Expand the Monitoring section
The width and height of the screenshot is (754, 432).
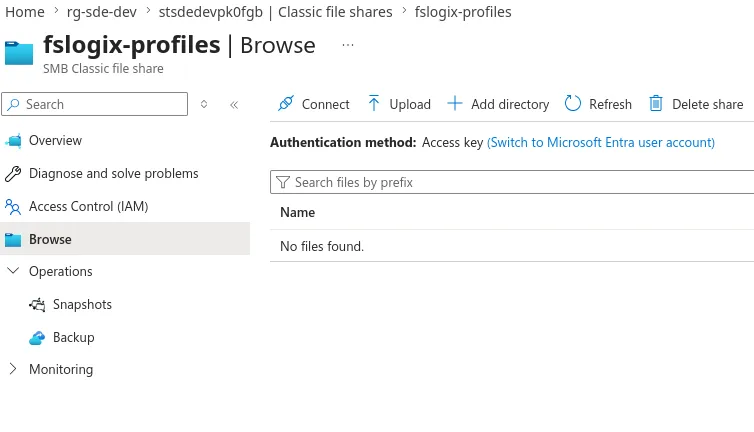point(13,369)
